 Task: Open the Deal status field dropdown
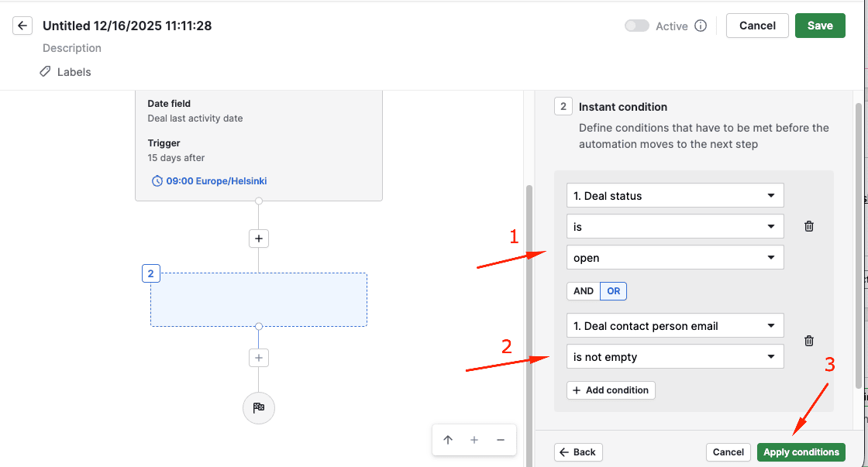pyautogui.click(x=675, y=196)
